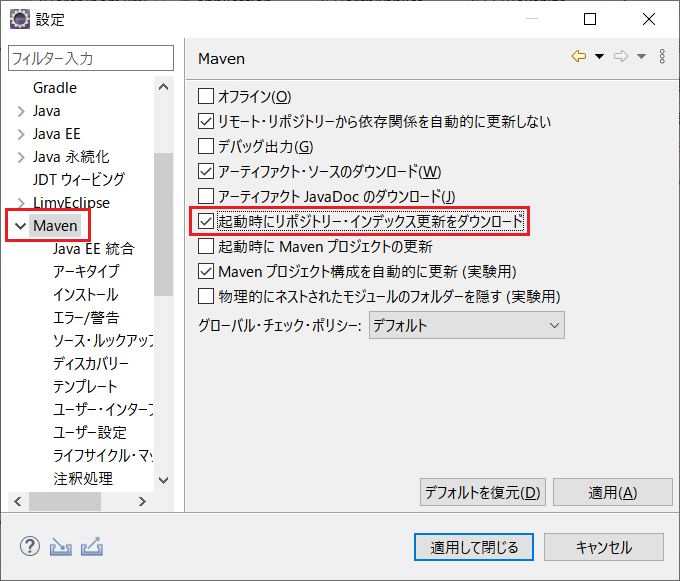Viewport: 680px width, 581px height.
Task: Toggle アーティファクト・ソースのダウンロード(W) checkbox
Action: (206, 171)
